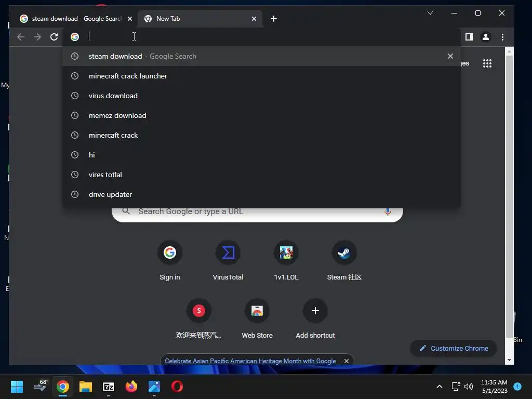Screen dimensions: 532x399
Task: Select suggestion steam download Google Search
Action: pyautogui.click(x=261, y=56)
